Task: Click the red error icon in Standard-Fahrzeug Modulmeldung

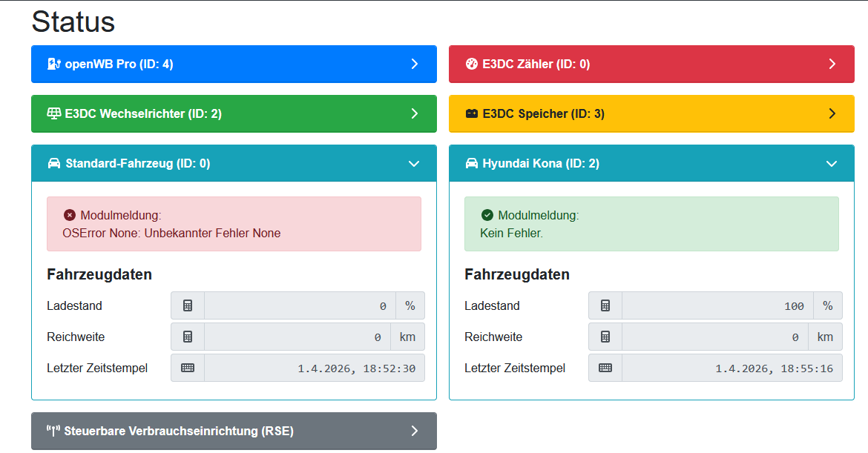Action: coord(70,215)
